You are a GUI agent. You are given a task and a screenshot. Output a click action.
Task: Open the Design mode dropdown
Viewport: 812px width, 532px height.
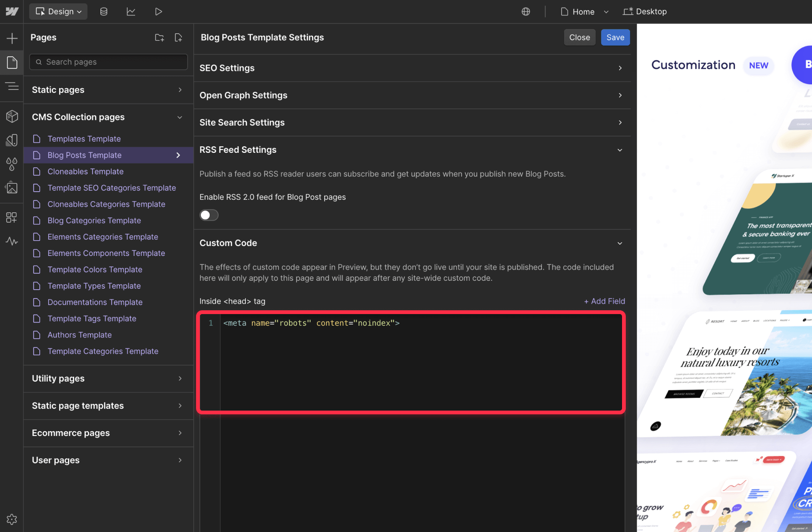[59, 11]
